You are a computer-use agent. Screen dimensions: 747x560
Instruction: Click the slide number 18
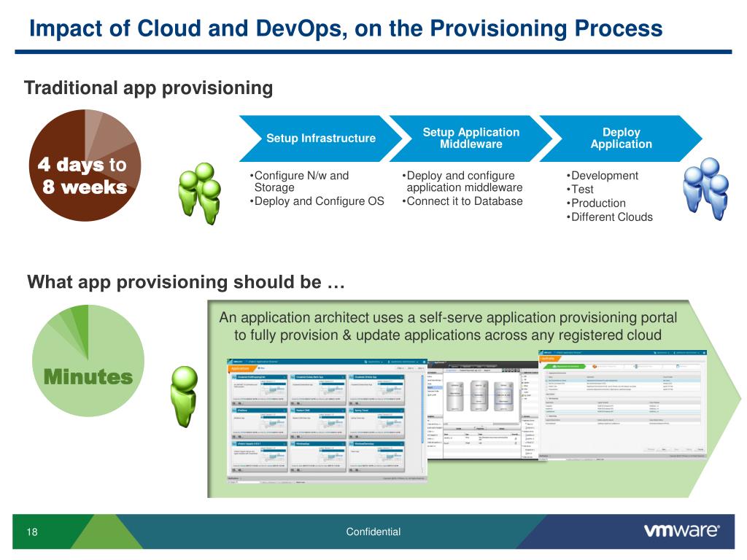point(32,532)
